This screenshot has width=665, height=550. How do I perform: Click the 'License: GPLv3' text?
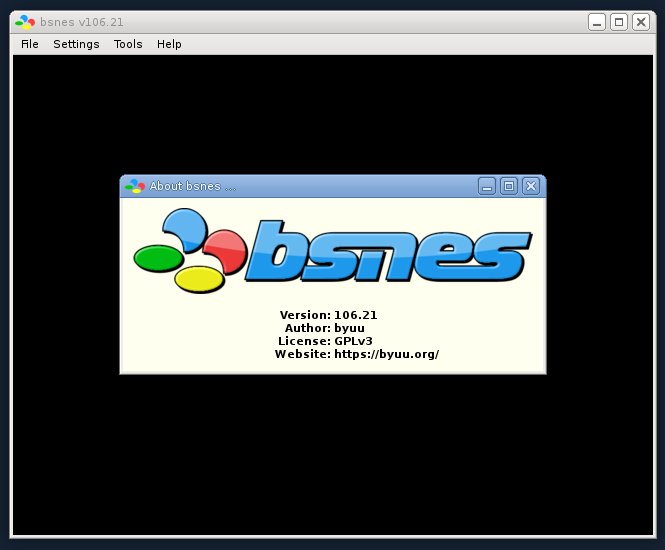325,341
